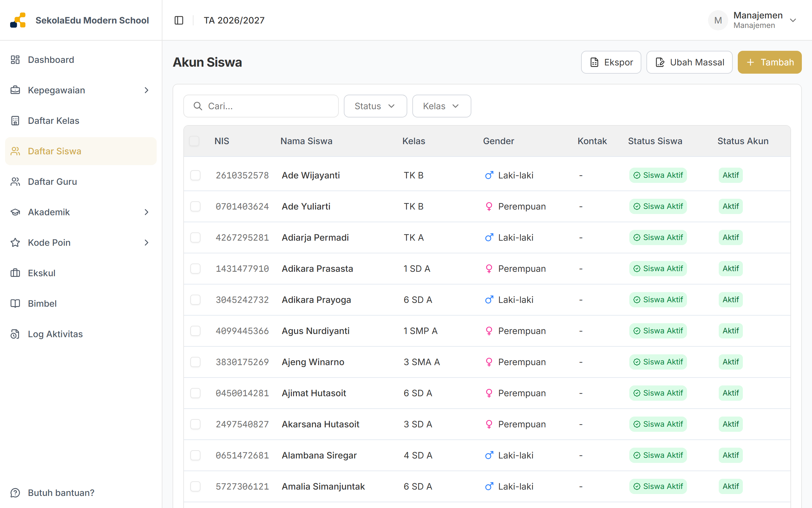Click the Tambah button
Viewport: 812px width, 508px height.
click(x=769, y=62)
